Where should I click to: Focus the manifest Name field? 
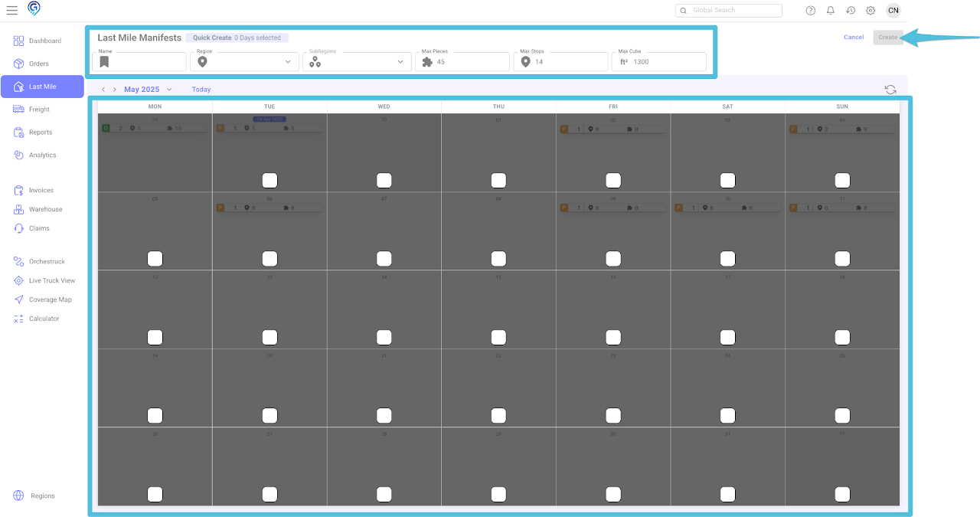(x=139, y=62)
